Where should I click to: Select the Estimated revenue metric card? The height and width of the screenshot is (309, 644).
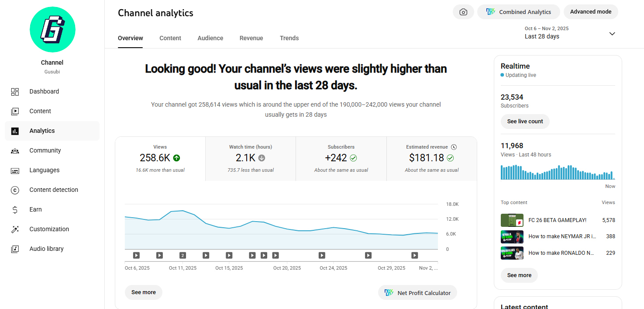click(431, 158)
